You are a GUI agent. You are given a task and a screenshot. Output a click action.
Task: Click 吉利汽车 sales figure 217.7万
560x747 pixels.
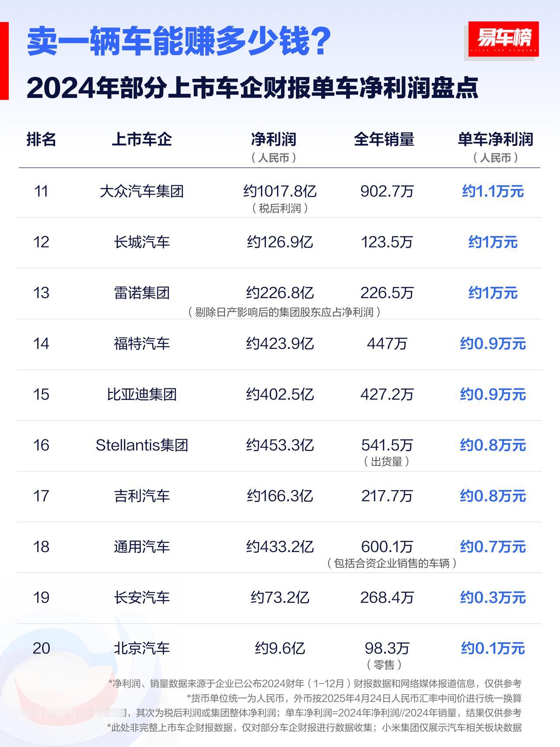tap(387, 496)
